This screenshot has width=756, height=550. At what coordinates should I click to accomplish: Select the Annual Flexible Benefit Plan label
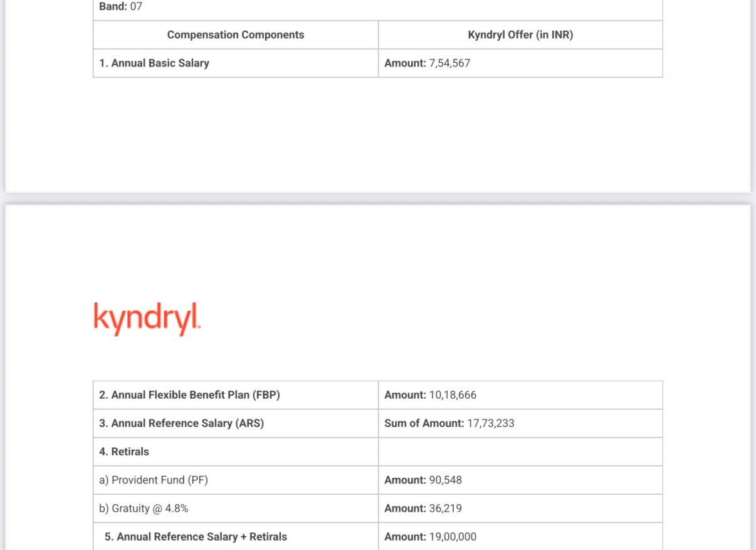point(189,395)
